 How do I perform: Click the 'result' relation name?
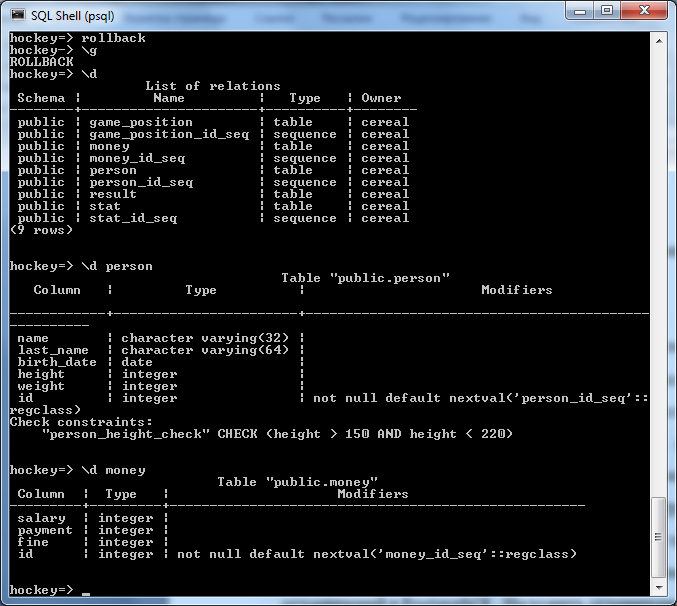[x=113, y=194]
